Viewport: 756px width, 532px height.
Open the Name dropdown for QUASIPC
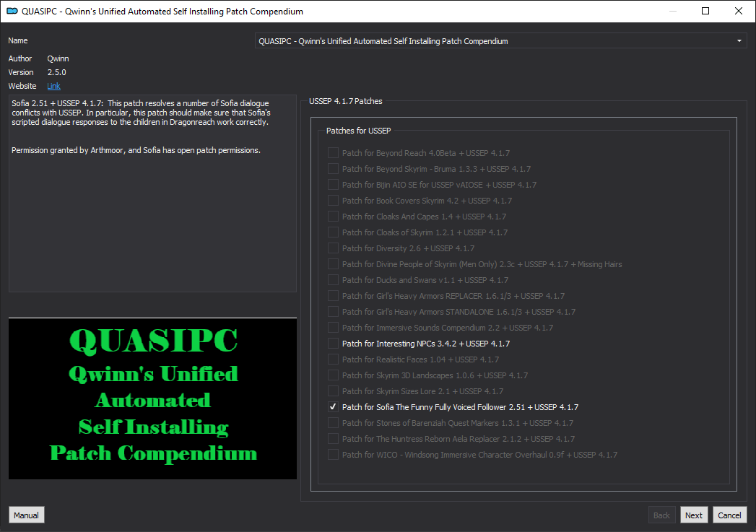coord(500,41)
